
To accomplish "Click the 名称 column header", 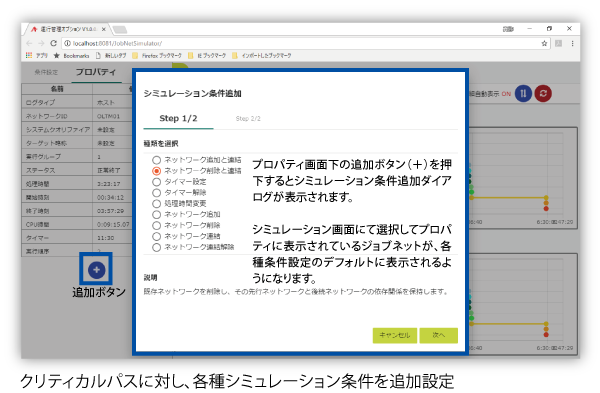I will [57, 89].
